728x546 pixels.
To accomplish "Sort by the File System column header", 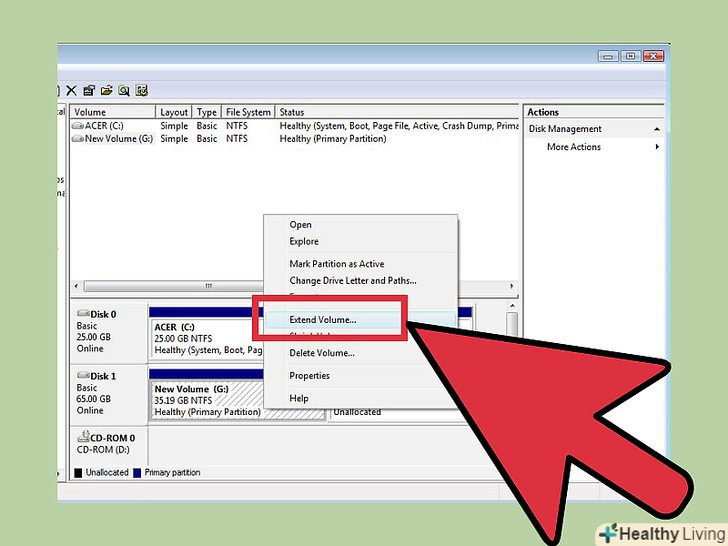I will (248, 112).
